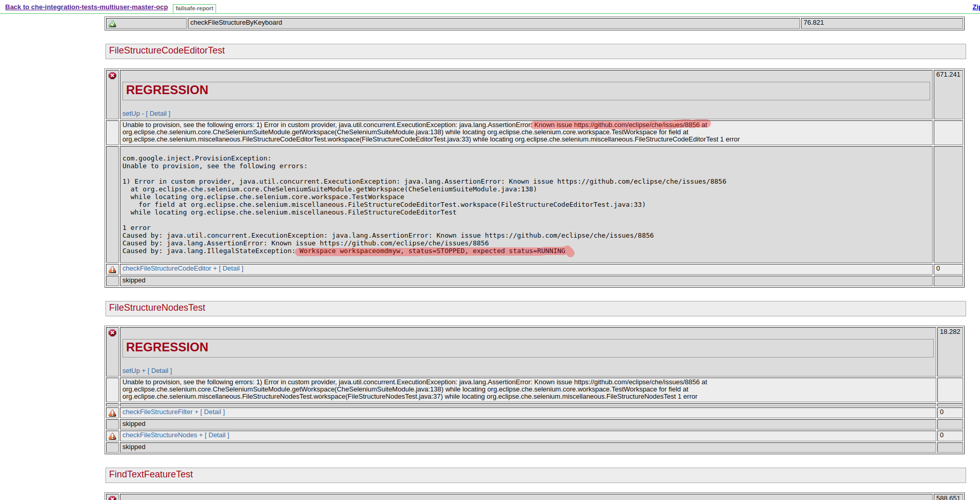The width and height of the screenshot is (980, 500).
Task: Click the red error icon for FileStructureNodesTest
Action: [x=113, y=333]
